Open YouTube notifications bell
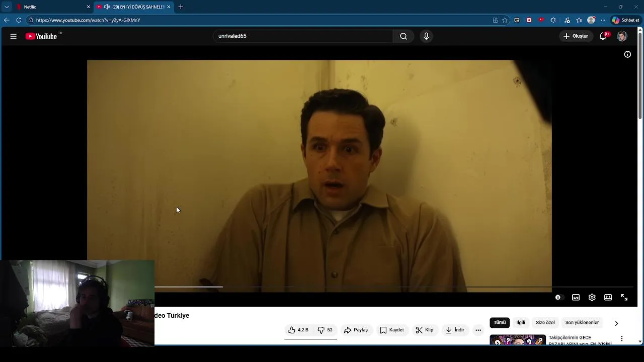The image size is (644, 362). coord(603,36)
